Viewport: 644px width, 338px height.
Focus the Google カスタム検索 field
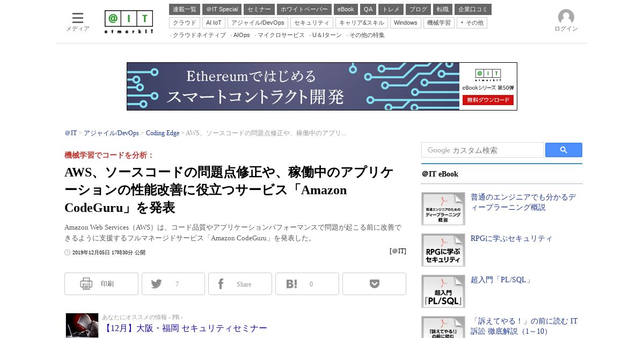pos(482,150)
